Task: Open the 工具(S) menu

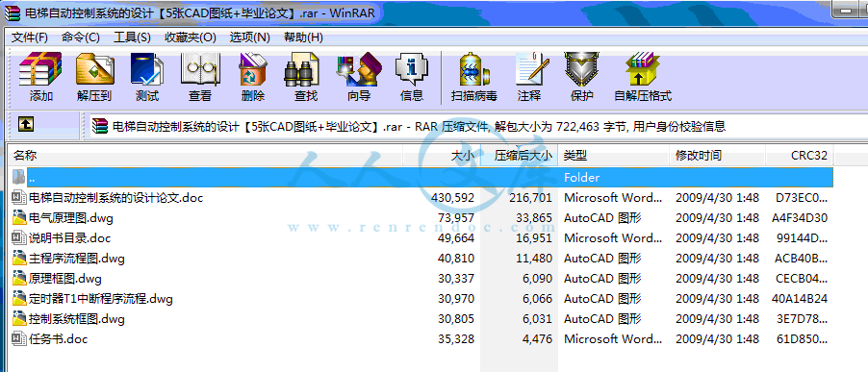Action: coord(132,37)
